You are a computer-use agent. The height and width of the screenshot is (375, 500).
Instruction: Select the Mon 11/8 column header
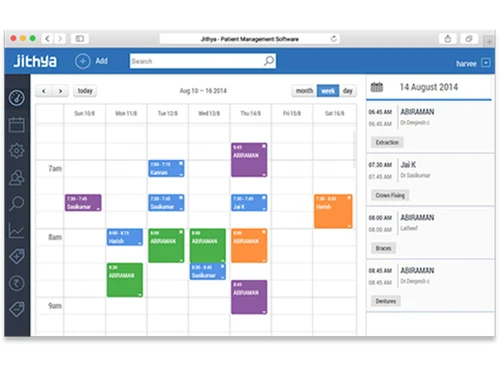point(126,113)
